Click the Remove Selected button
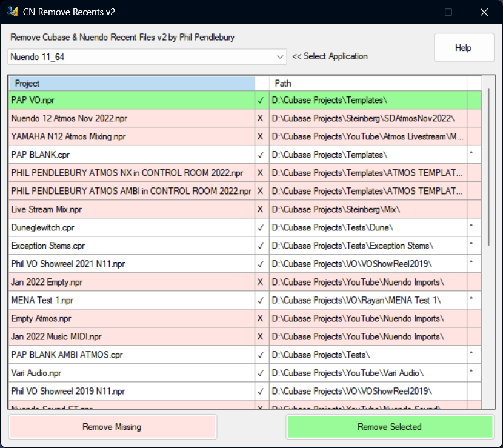The width and height of the screenshot is (503, 448). click(390, 427)
